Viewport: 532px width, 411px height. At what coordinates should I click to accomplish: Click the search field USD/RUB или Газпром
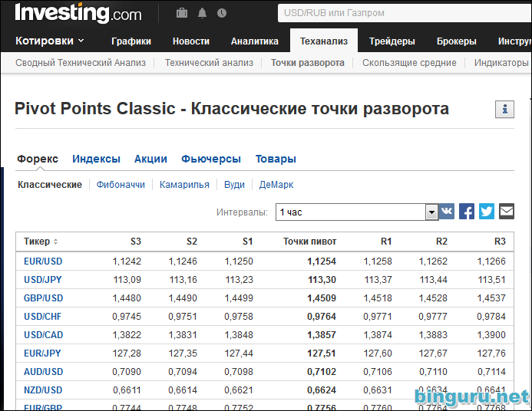(405, 13)
